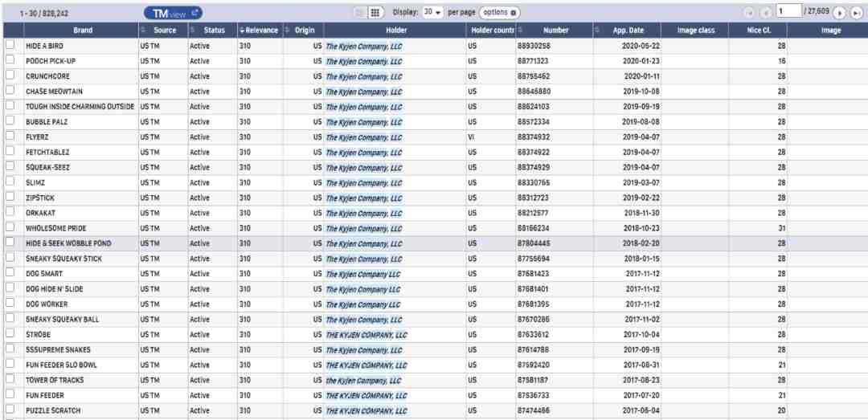This screenshot has width=868, height=420.
Task: Sort by App. Date sort icon
Action: [x=597, y=31]
